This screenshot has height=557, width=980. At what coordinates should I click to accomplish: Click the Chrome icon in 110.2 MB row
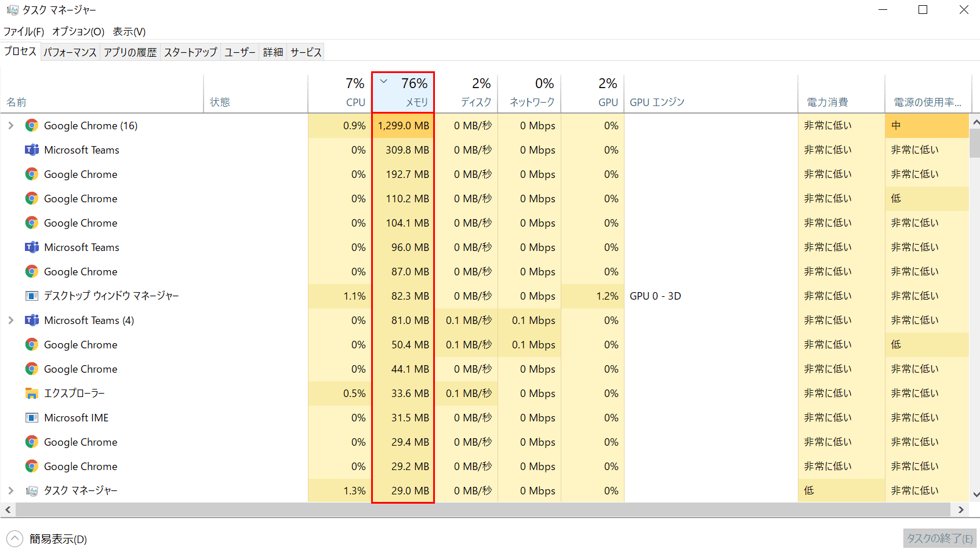click(32, 198)
